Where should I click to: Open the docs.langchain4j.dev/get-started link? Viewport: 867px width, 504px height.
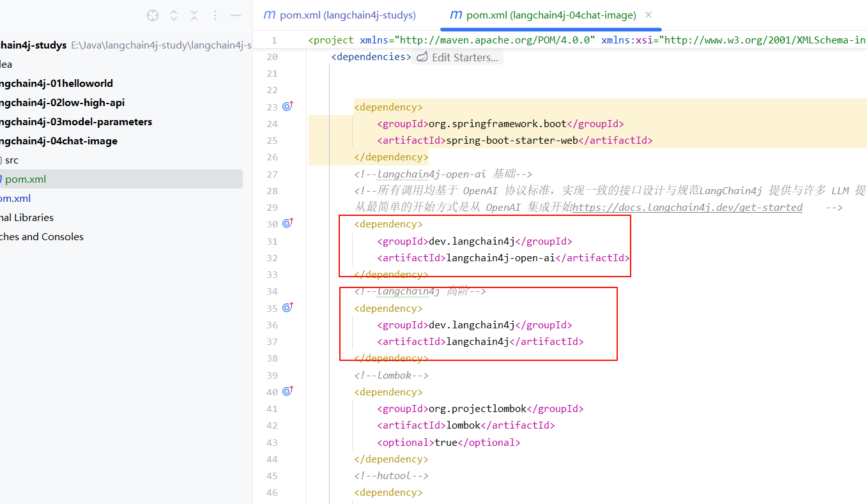click(x=687, y=208)
